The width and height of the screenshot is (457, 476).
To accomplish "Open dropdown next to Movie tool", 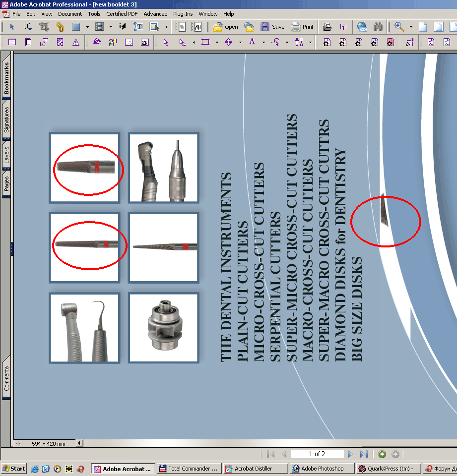I will [111, 27].
